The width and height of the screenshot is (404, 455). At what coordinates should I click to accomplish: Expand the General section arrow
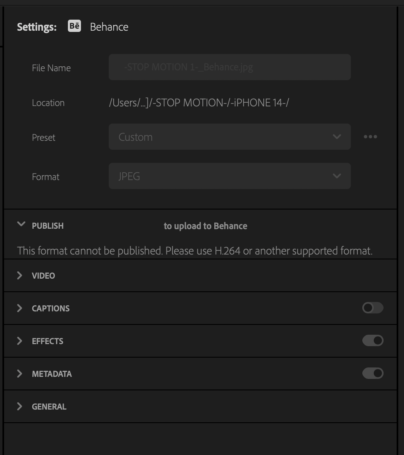tap(20, 406)
